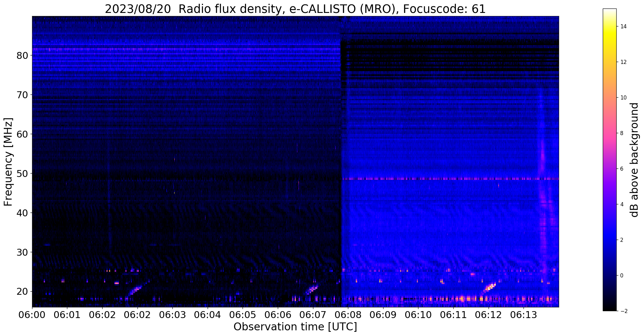Click the 'Frequency [MHz]' y-axis label
The image size is (644, 336).
click(x=8, y=162)
